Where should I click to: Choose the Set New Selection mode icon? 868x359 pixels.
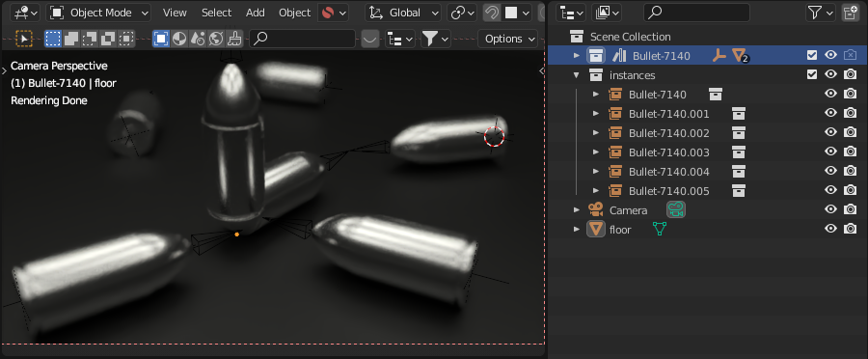click(x=53, y=39)
